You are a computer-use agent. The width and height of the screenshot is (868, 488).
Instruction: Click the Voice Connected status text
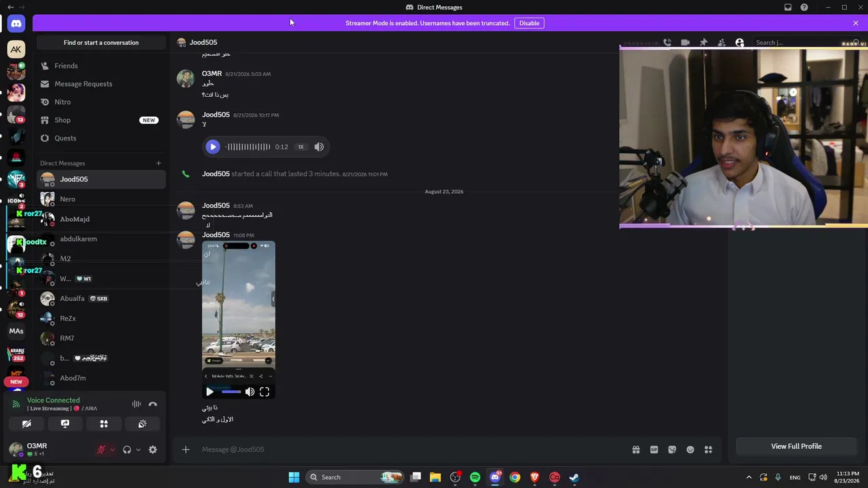point(54,401)
